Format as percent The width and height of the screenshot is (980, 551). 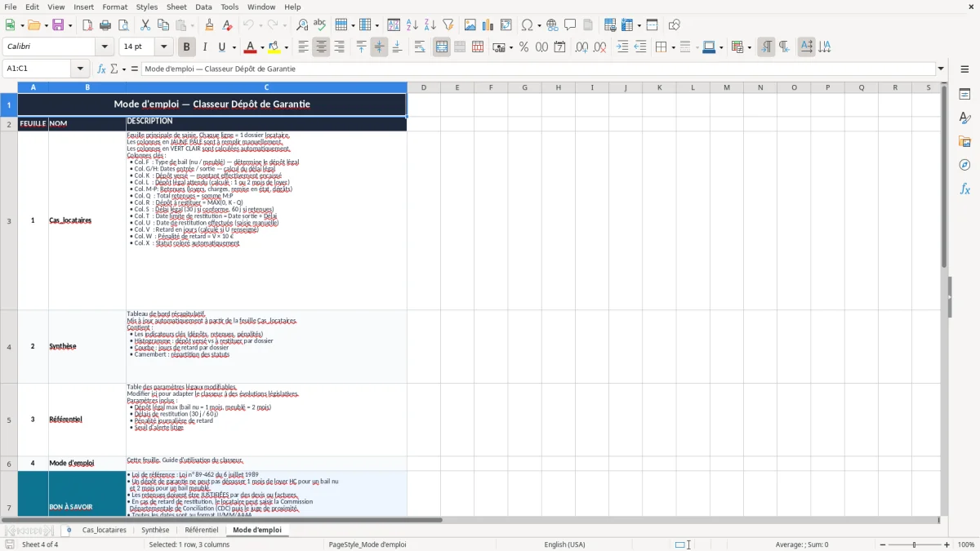click(x=524, y=47)
